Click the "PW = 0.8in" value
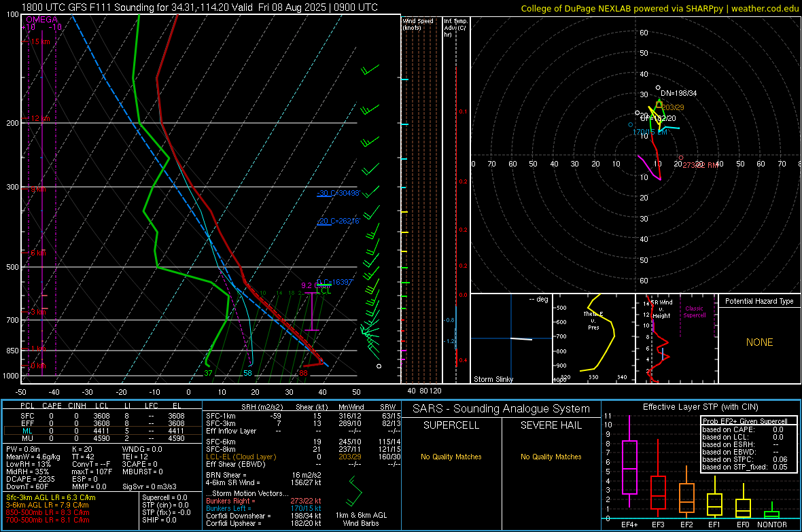 23,449
